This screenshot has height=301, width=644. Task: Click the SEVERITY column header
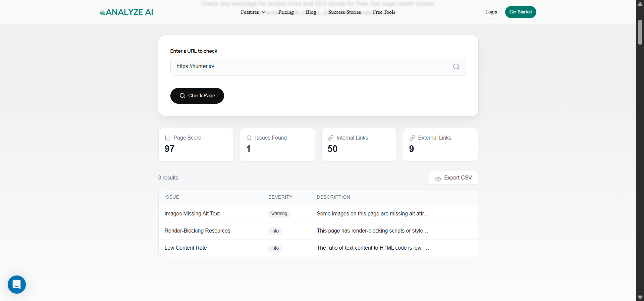pos(280,197)
